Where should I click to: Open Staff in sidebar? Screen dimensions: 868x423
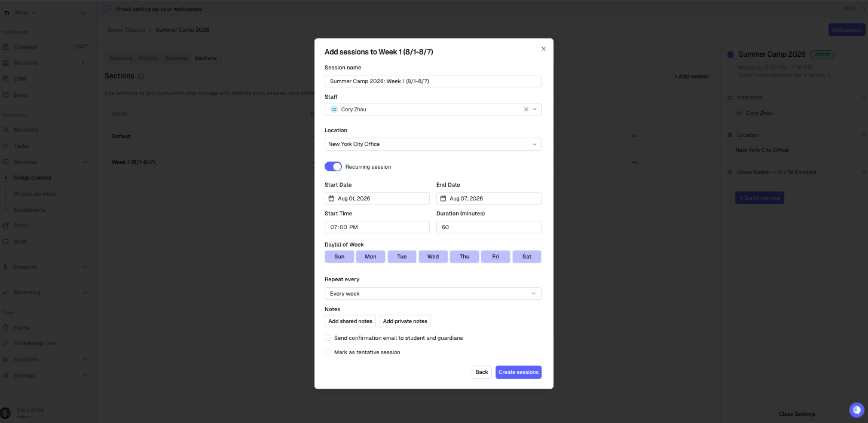[x=20, y=242]
